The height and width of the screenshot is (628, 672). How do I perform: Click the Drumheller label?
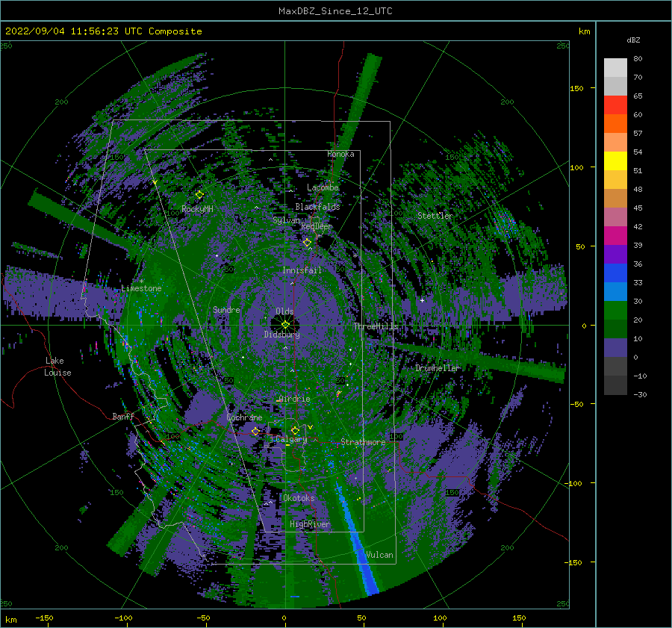pyautogui.click(x=438, y=368)
